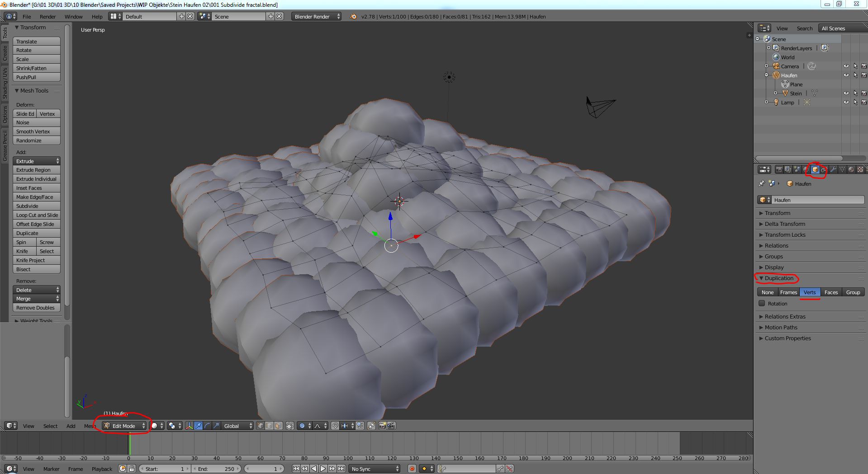Viewport: 868px width, 474px height.
Task: Open the Extrude dropdown menu
Action: [x=37, y=161]
